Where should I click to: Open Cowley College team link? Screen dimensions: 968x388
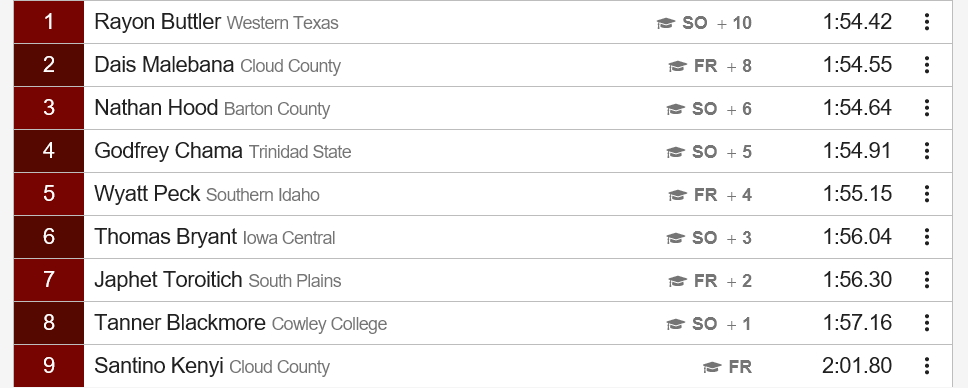point(329,324)
